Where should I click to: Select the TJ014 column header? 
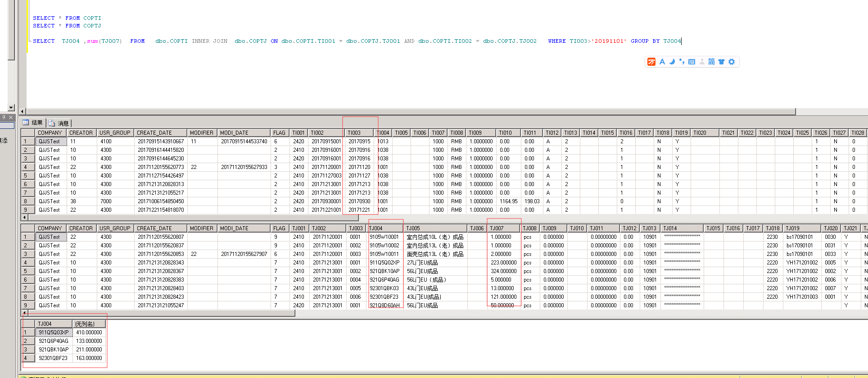pyautogui.click(x=681, y=228)
